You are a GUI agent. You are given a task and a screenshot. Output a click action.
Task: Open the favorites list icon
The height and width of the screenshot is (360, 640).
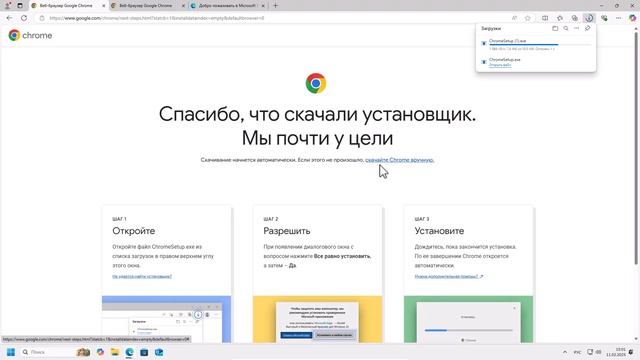tap(560, 18)
